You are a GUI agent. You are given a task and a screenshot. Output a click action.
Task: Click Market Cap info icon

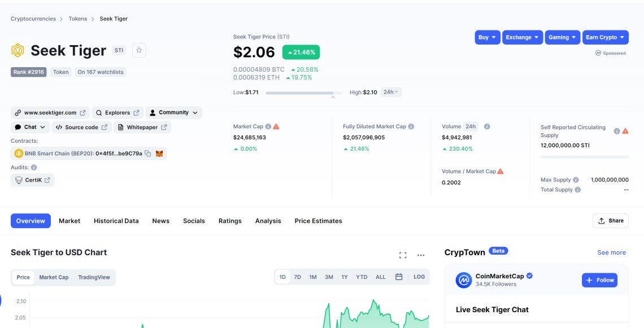268,126
